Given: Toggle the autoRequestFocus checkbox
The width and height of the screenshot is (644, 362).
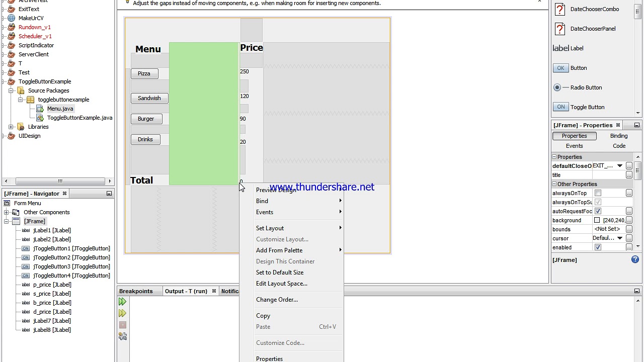Looking at the screenshot, I should pyautogui.click(x=598, y=211).
